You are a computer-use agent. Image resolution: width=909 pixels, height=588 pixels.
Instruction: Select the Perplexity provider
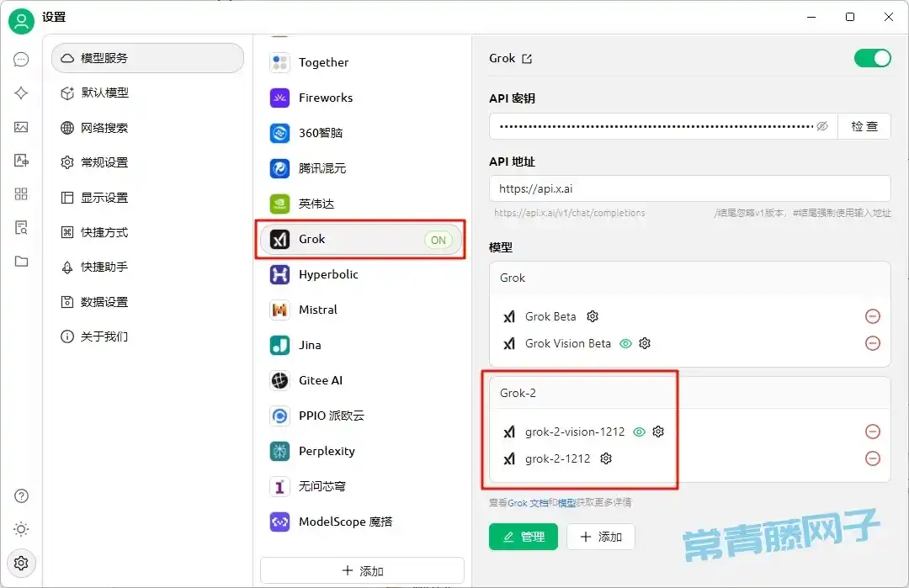point(362,451)
